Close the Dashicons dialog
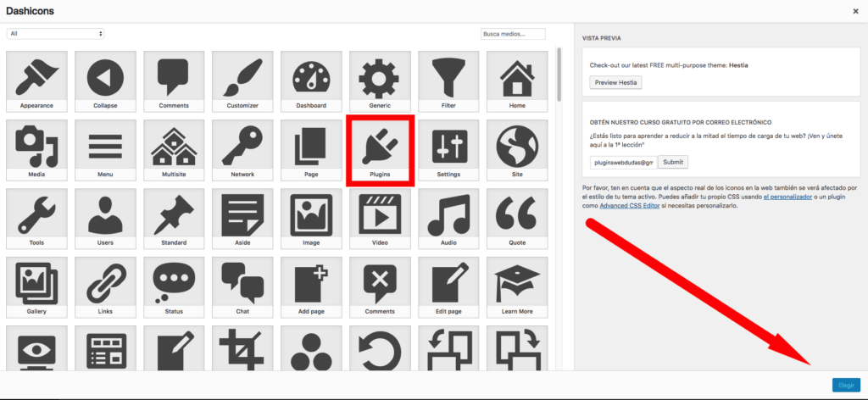The height and width of the screenshot is (400, 868). tap(855, 11)
